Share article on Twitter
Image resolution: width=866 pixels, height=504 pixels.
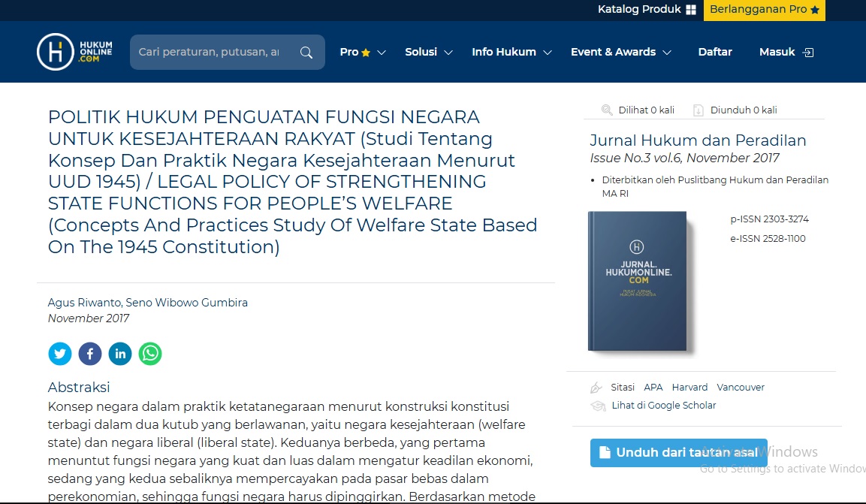[60, 354]
